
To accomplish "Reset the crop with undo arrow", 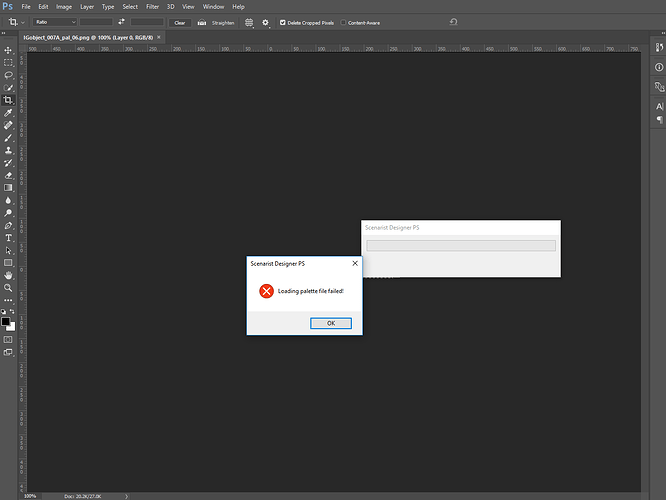I will point(454,22).
